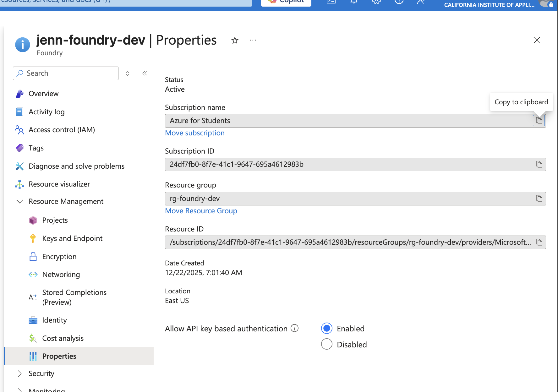The height and width of the screenshot is (392, 558).
Task: Open Copilot from the top bar
Action: 286,2
